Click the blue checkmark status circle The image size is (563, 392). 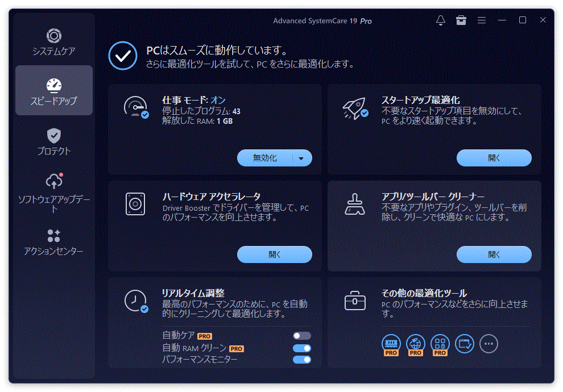122,56
